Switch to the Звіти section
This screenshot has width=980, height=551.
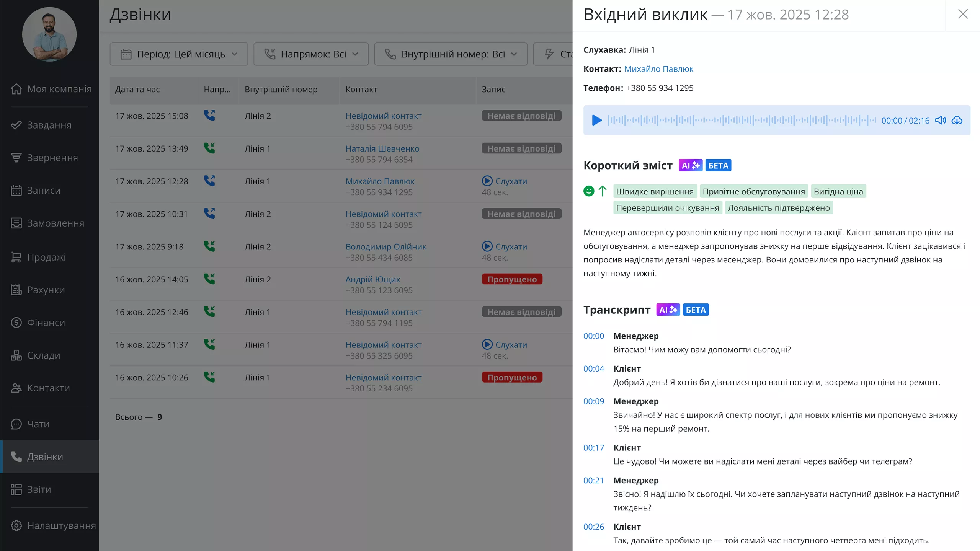[39, 489]
